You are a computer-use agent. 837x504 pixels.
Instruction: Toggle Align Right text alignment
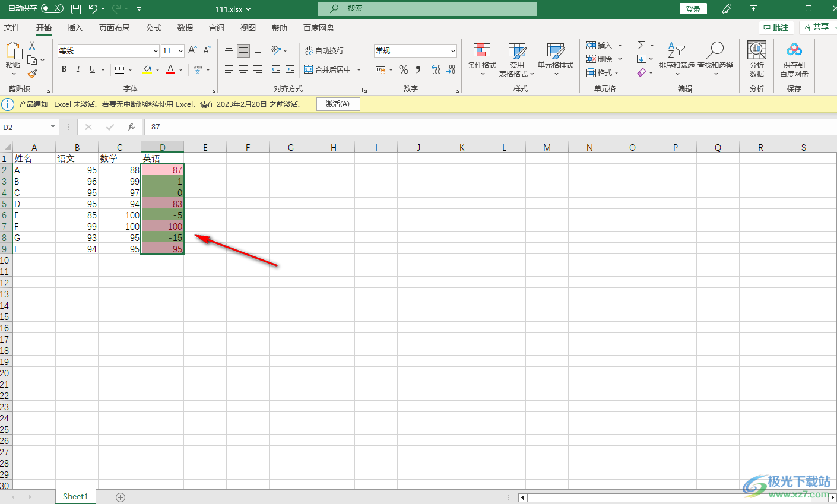(x=258, y=69)
